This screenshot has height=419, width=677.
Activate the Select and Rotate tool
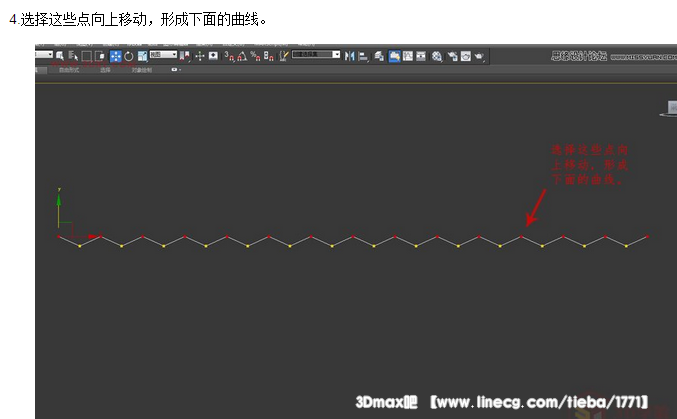(x=129, y=56)
